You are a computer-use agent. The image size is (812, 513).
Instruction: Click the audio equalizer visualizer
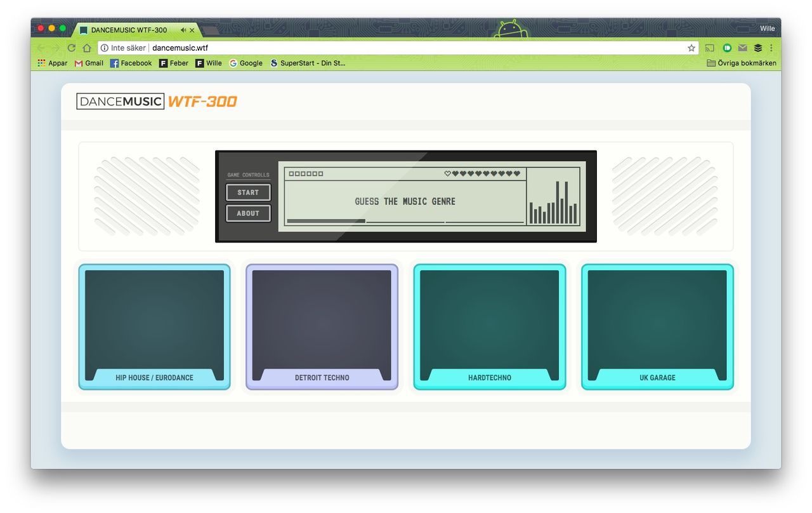[553, 202]
